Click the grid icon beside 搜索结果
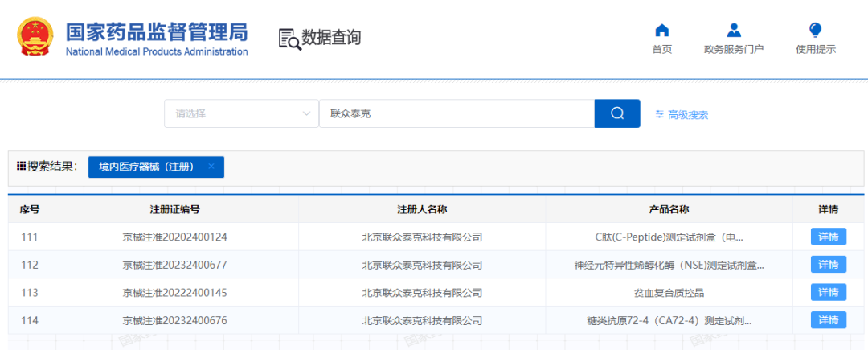 [22, 166]
